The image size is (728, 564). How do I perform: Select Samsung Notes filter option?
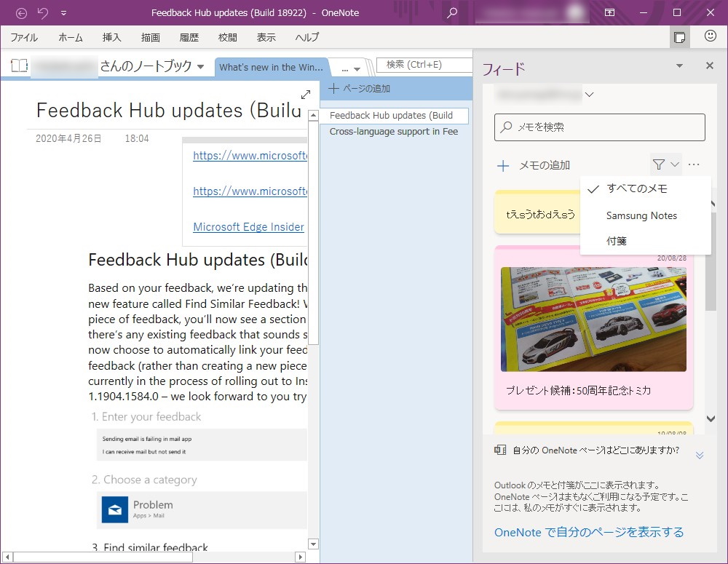[646, 215]
